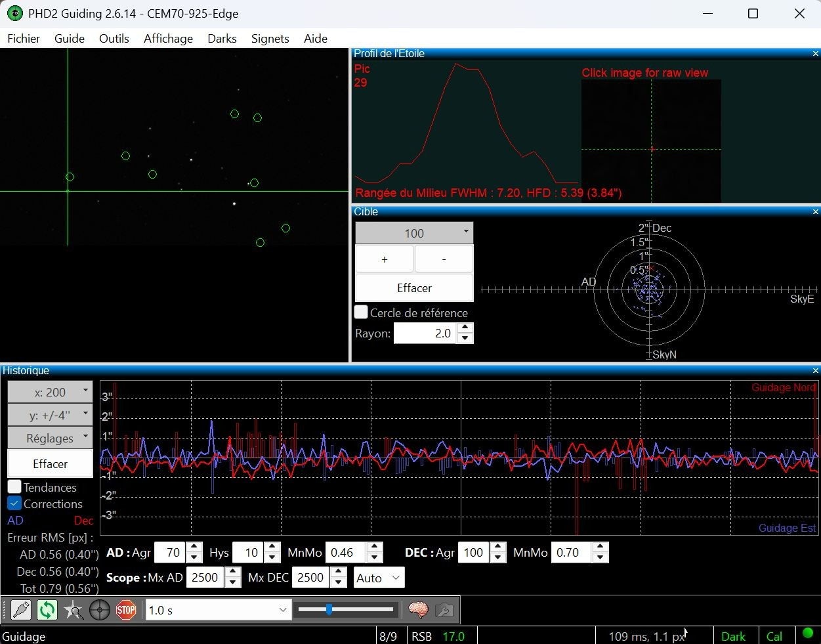Auto-select a guide star with star icon
821x644 pixels.
[74, 610]
